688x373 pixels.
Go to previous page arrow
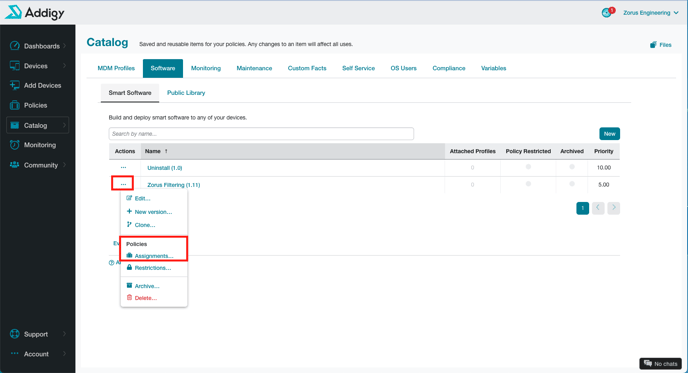pyautogui.click(x=598, y=208)
